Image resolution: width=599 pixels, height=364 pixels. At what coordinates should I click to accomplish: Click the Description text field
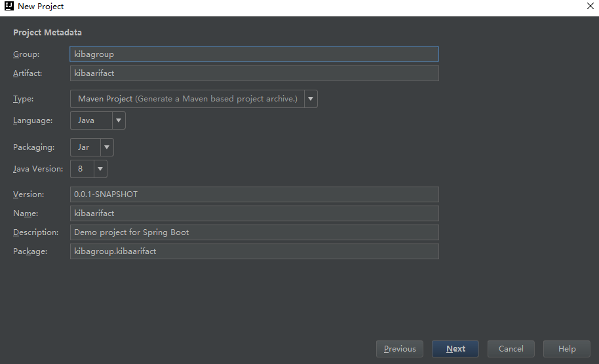[254, 232]
